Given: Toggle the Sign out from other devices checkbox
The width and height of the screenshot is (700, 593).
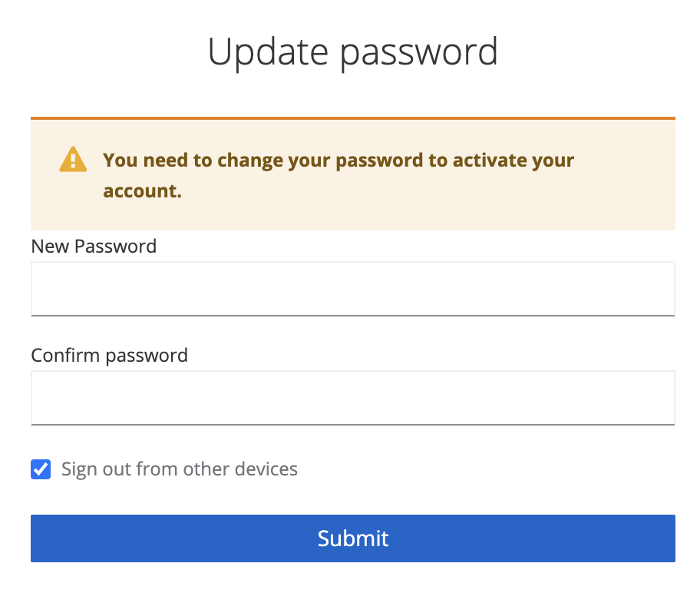Looking at the screenshot, I should (x=40, y=469).
